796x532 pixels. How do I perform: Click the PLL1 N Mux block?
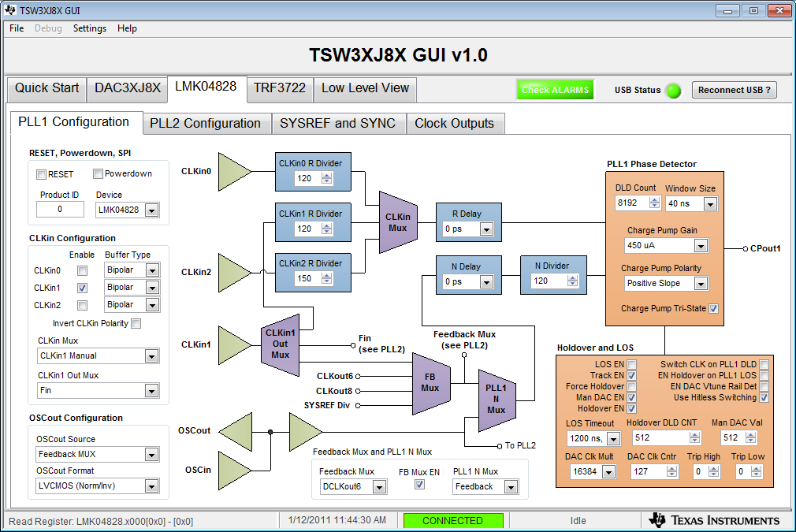tap(497, 400)
